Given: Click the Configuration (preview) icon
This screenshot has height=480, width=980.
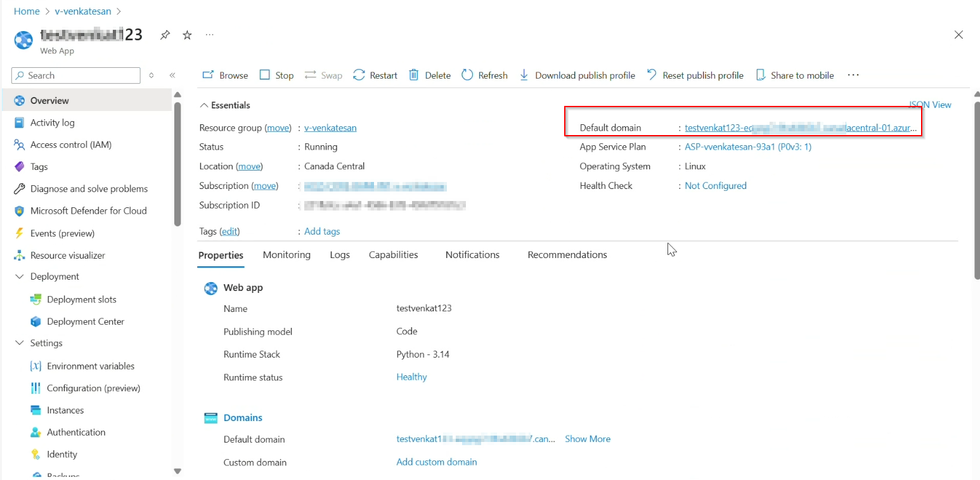Looking at the screenshot, I should [35, 388].
